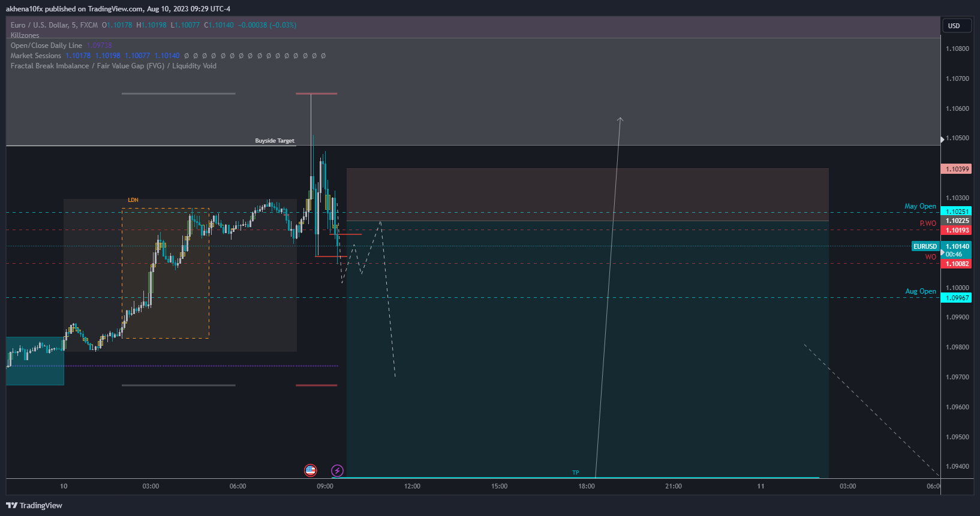
Task: Click the 21:00 time axis label
Action: 674,486
